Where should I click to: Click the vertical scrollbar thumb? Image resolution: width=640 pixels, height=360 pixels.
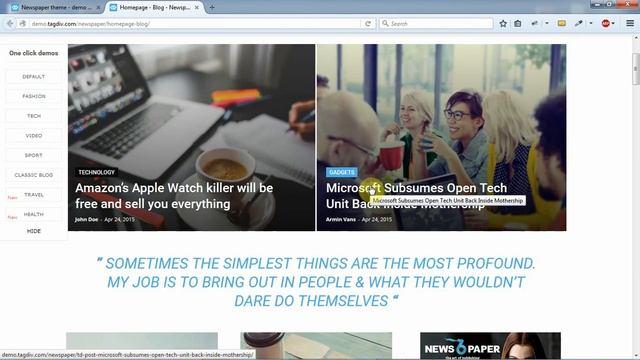tap(636, 69)
